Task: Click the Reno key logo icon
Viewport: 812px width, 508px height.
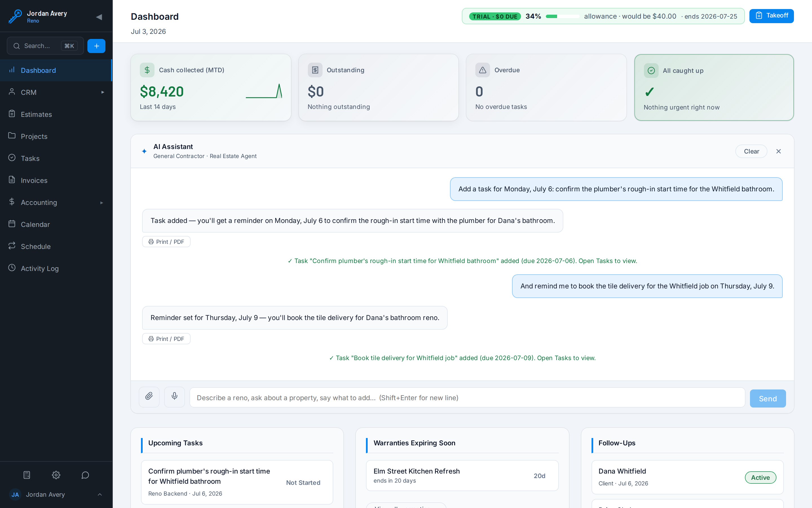Action: pos(15,16)
